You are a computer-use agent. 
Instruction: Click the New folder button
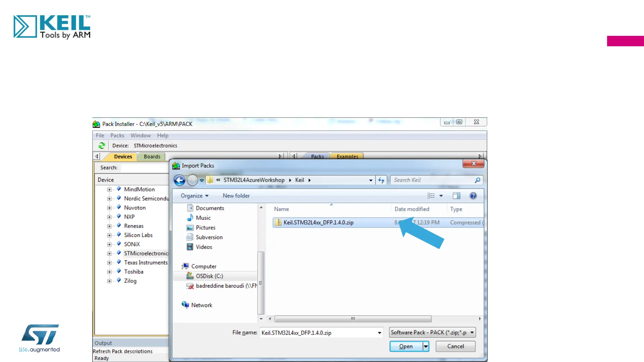point(236,196)
